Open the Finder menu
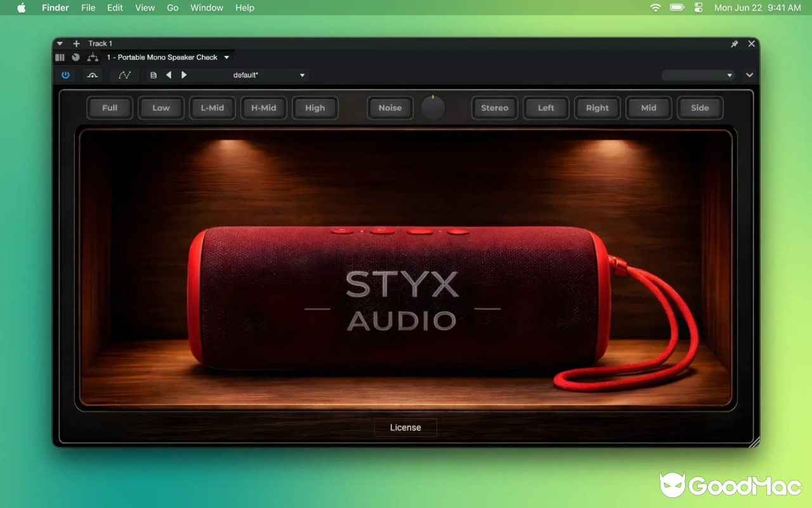Viewport: 812px width, 508px height. [x=55, y=8]
